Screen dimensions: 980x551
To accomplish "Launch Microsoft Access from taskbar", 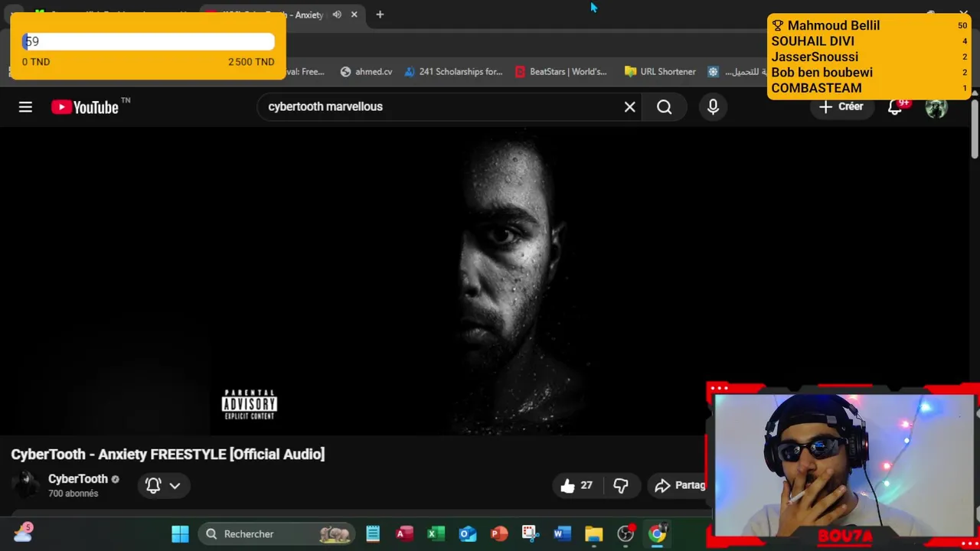I will coord(404,533).
